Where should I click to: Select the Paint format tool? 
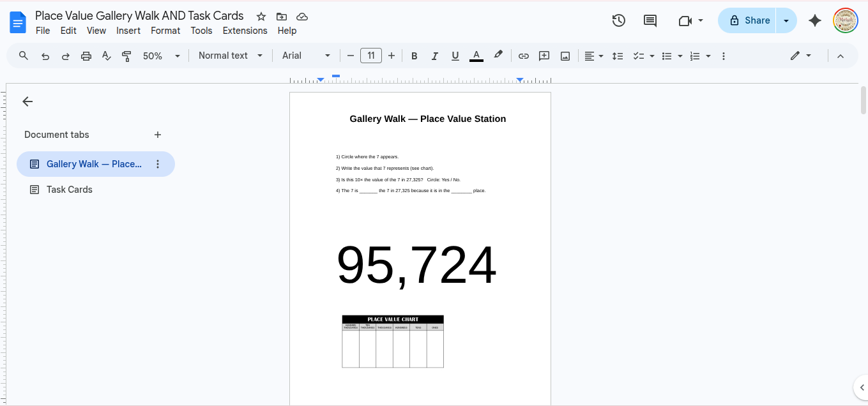(126, 56)
